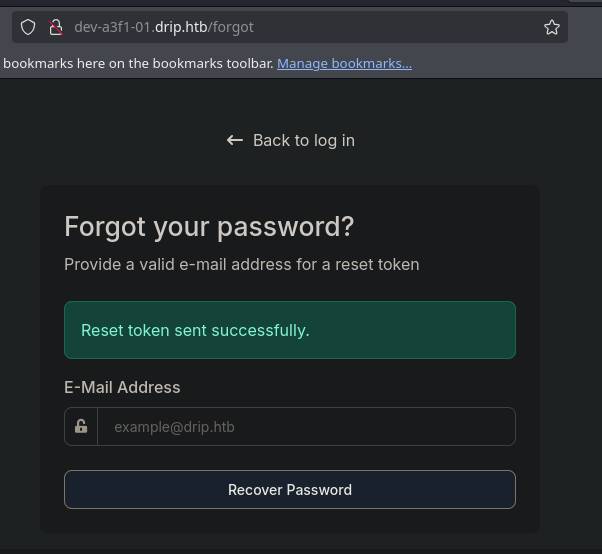Click the Forgot your password heading
Viewport: 602px width, 554px height.
point(209,227)
